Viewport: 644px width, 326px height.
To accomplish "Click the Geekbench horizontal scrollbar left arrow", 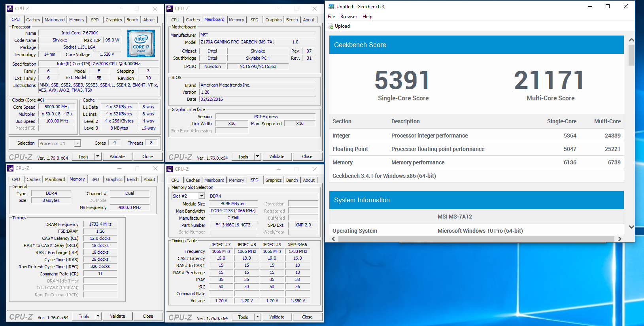I will (x=334, y=239).
